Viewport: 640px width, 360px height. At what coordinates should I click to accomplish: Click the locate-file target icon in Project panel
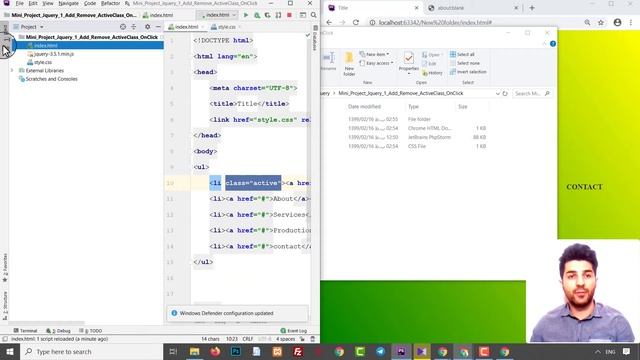pyautogui.click(x=123, y=27)
